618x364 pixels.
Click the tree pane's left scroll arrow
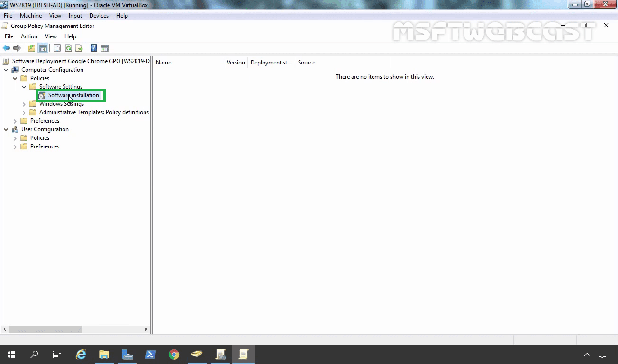tap(5, 329)
